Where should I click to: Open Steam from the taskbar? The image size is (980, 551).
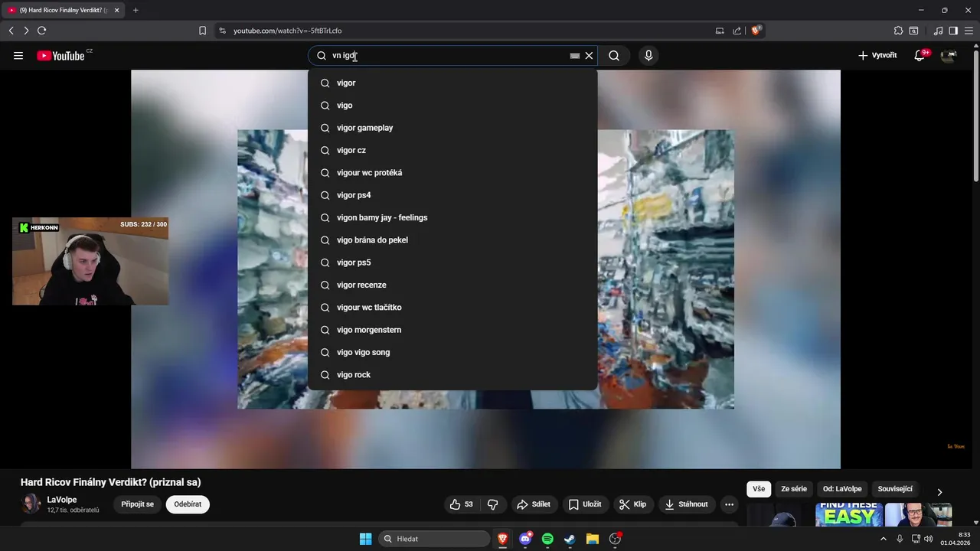coord(570,539)
